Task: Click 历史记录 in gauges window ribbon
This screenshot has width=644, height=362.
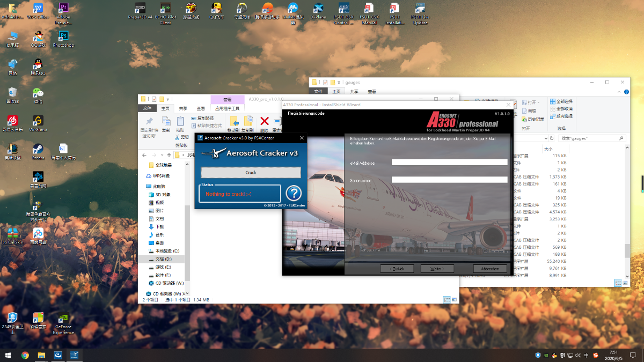Action: (x=533, y=119)
